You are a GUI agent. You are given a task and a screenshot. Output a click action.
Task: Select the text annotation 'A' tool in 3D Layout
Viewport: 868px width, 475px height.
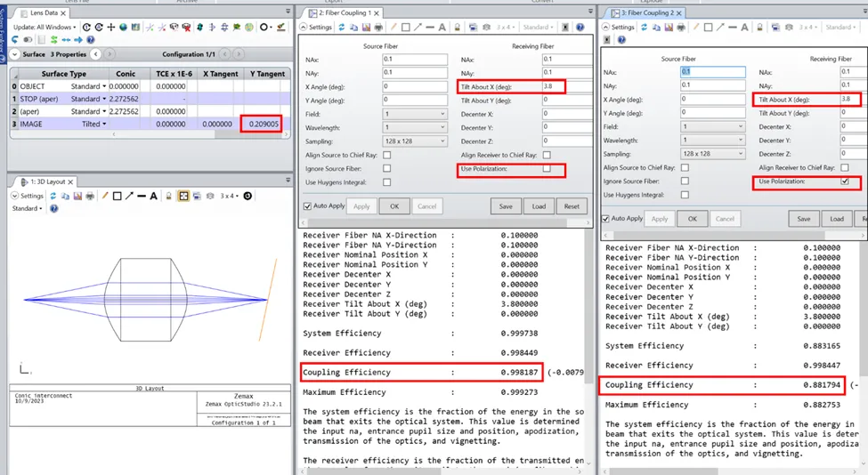point(153,196)
